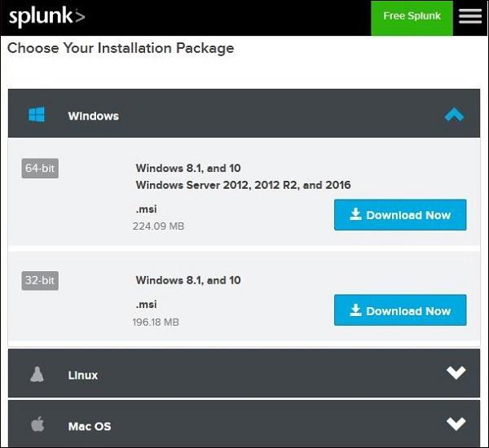The image size is (489, 448).
Task: Click the download arrow icon for 64-bit
Action: [355, 215]
